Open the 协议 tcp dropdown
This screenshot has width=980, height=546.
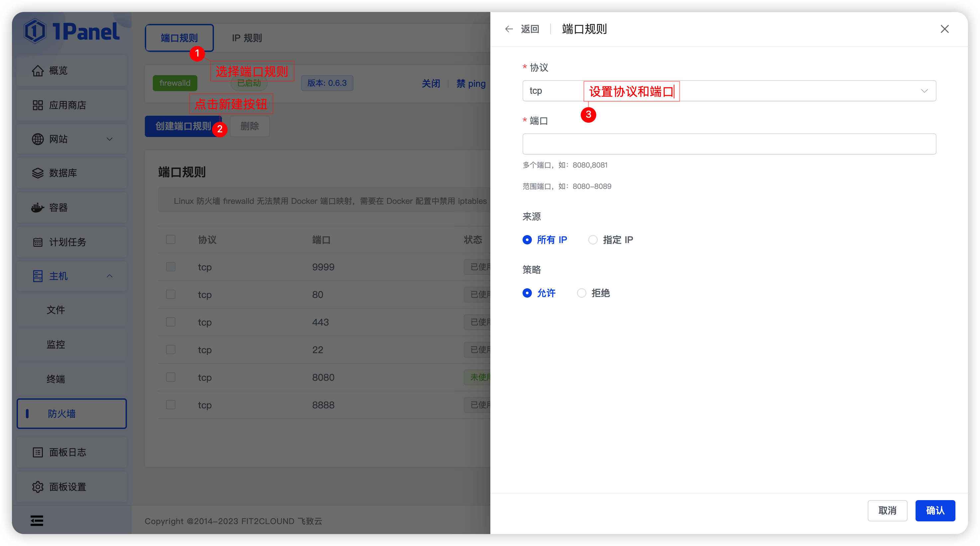click(924, 91)
